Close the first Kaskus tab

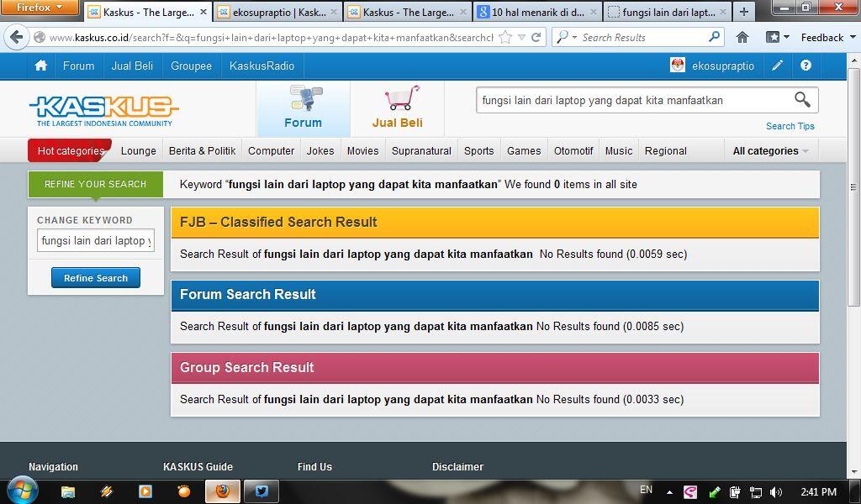point(203,12)
